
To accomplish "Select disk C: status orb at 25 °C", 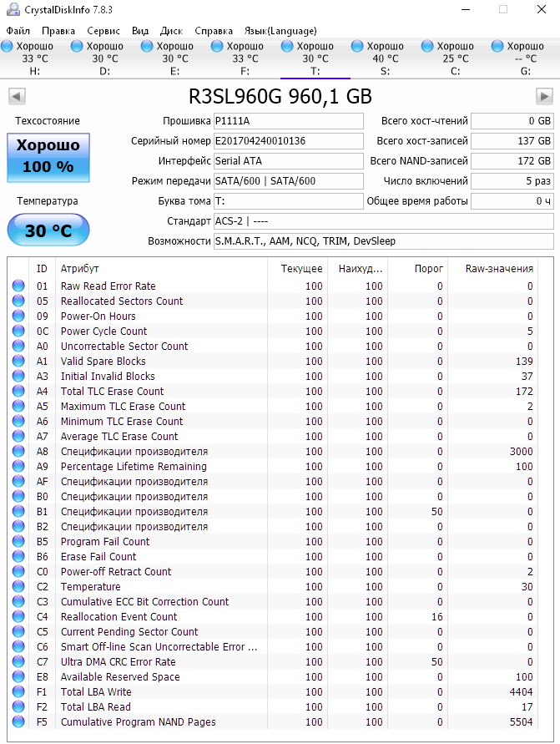I will (x=427, y=46).
